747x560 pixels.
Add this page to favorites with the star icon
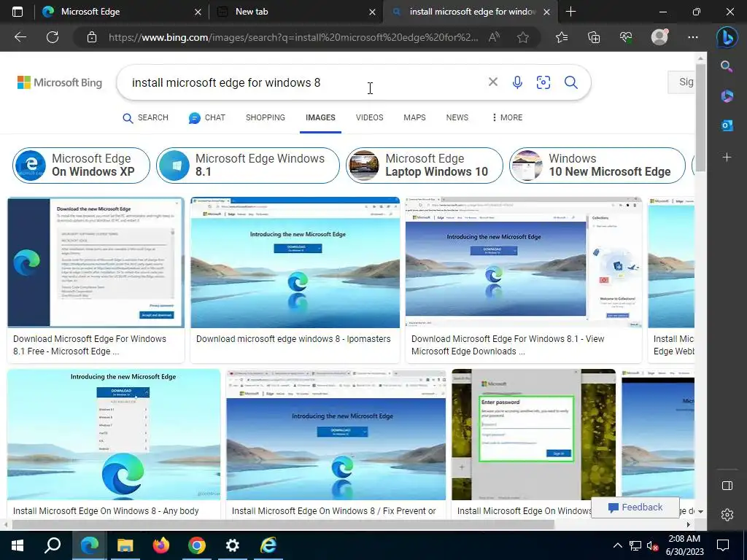[x=523, y=37]
